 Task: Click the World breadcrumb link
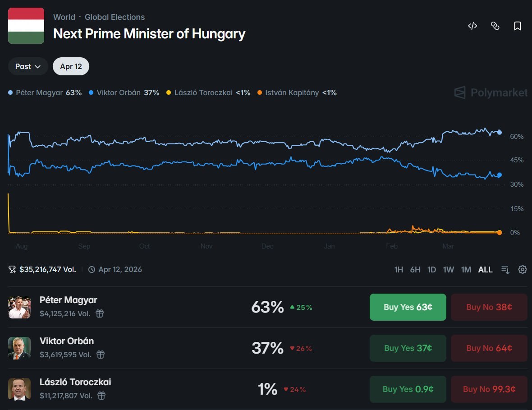[x=64, y=17]
